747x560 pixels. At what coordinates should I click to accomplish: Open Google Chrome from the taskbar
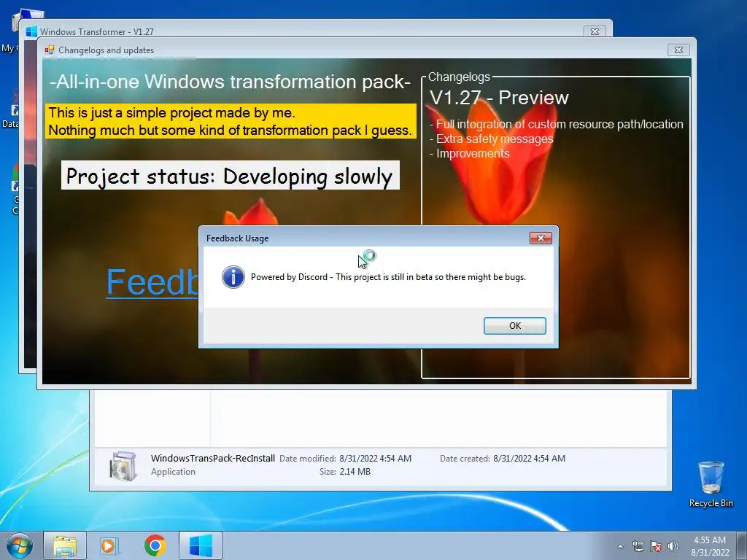(155, 545)
